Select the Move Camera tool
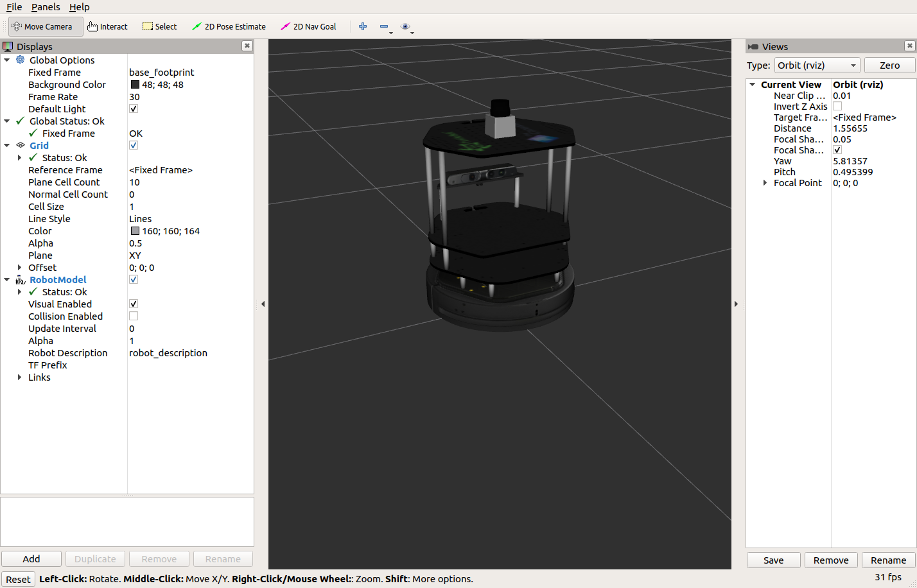 point(42,26)
